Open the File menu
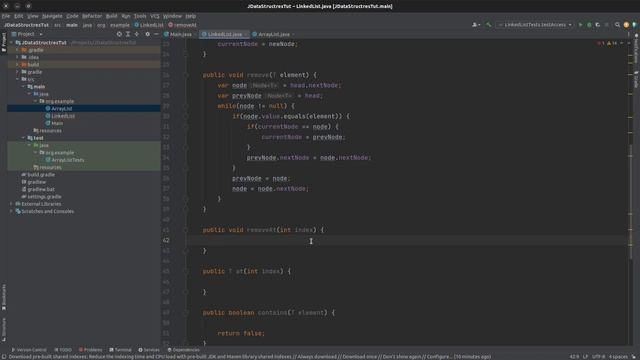The width and height of the screenshot is (640, 360). (x=6, y=16)
